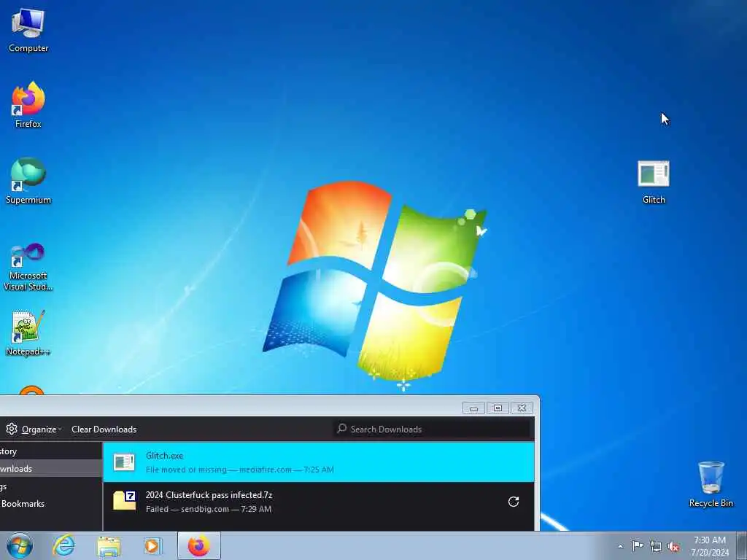
Task: Open the Action Center flag icon
Action: click(x=637, y=545)
